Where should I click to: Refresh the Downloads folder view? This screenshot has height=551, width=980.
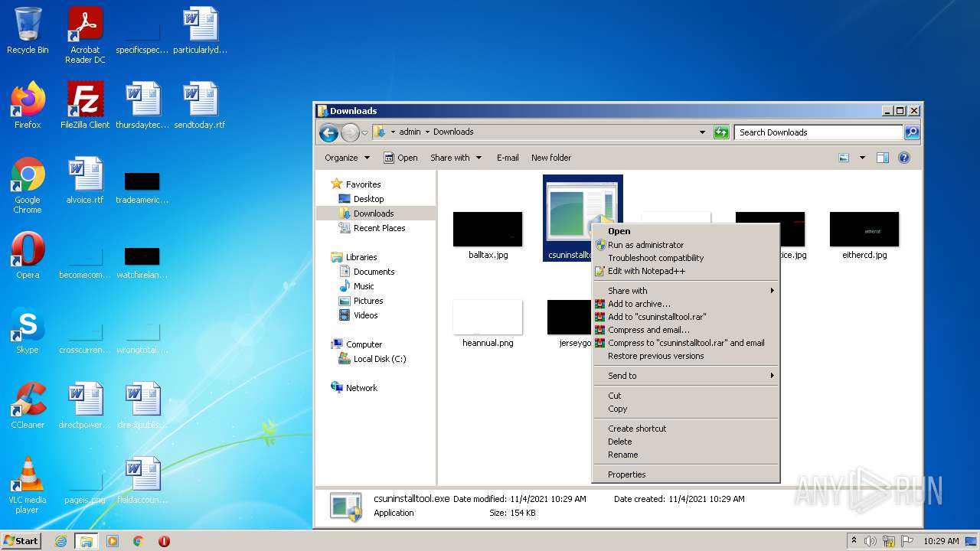tap(721, 132)
